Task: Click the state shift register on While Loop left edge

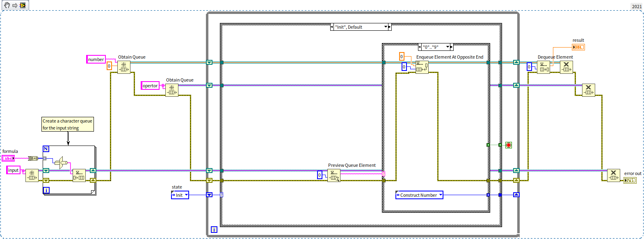Action: (209, 195)
